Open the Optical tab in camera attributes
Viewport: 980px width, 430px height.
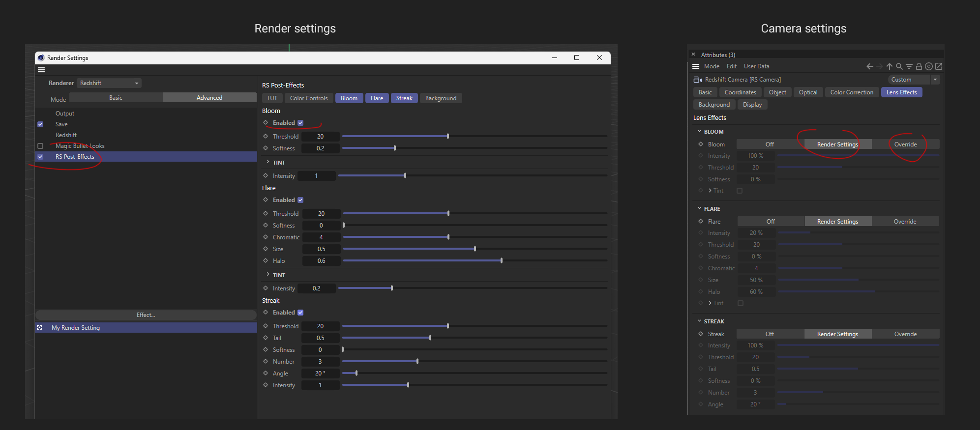(808, 92)
